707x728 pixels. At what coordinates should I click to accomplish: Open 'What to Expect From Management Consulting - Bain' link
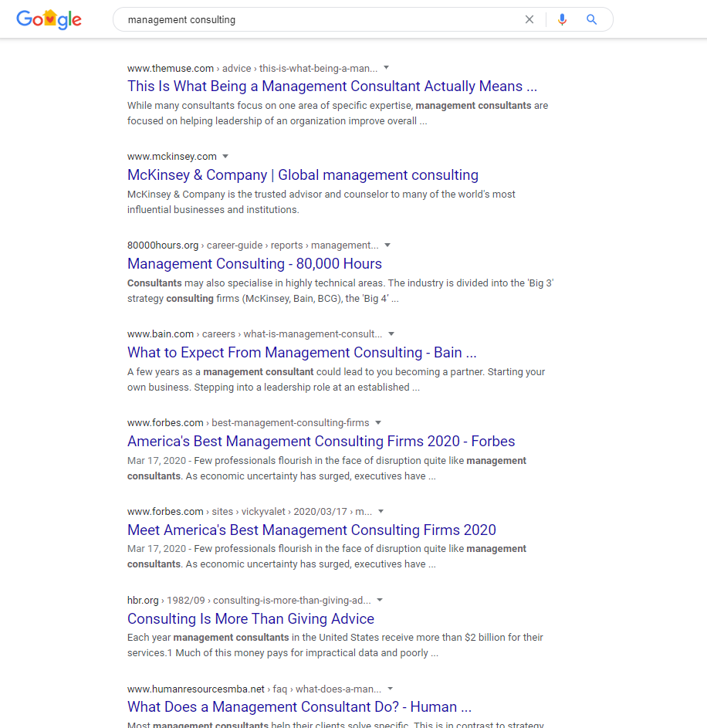pyautogui.click(x=302, y=352)
